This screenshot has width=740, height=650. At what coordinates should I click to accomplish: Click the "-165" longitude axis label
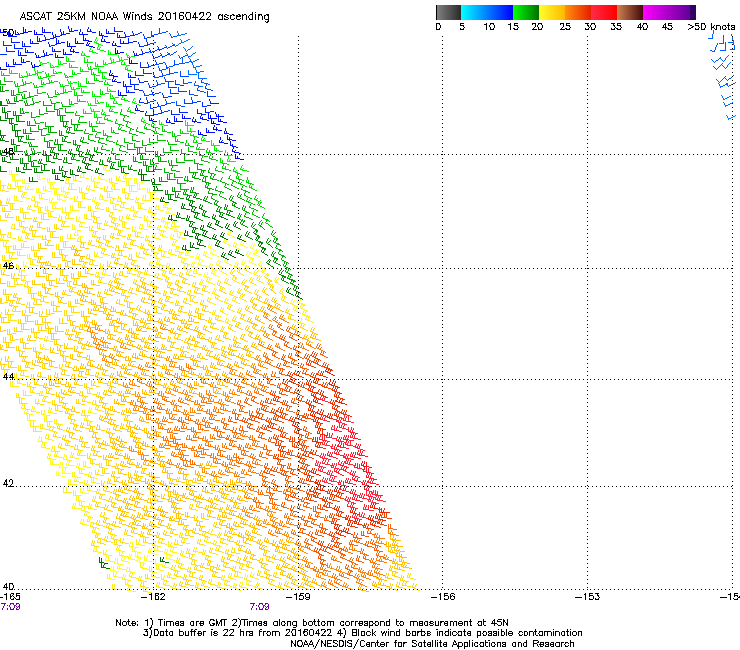[10, 596]
